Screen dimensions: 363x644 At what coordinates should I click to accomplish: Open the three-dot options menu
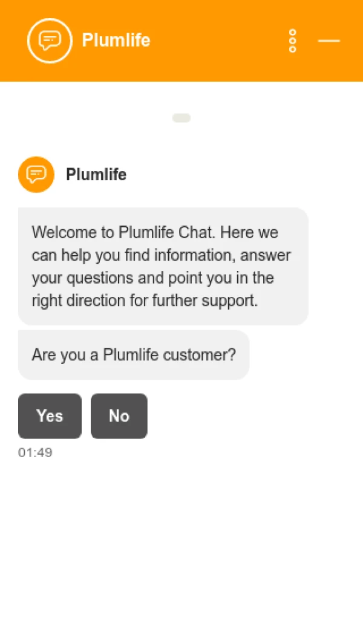click(293, 41)
